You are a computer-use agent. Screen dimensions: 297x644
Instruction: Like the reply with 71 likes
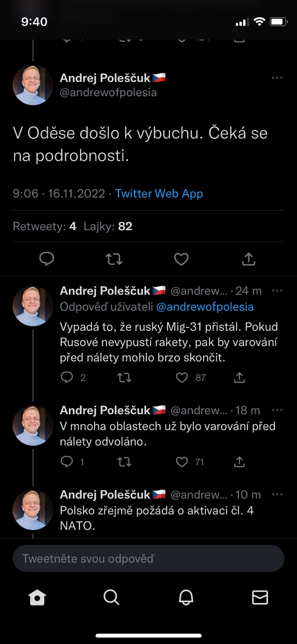pos(182,462)
